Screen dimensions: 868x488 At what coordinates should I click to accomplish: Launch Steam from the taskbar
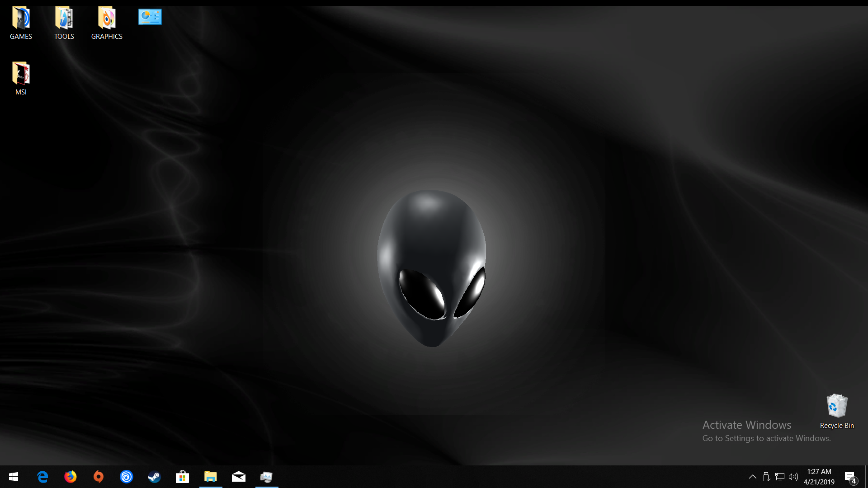(155, 477)
